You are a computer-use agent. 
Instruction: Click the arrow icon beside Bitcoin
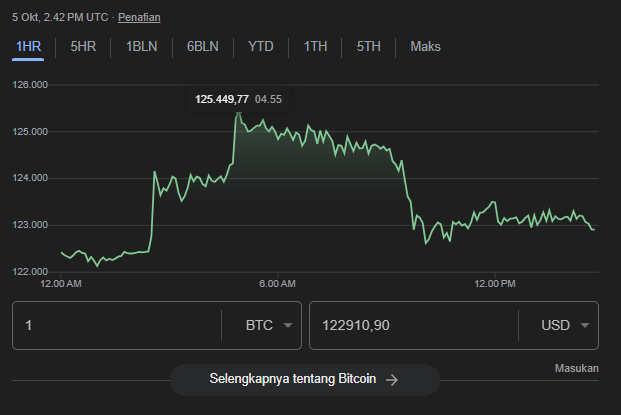[x=392, y=380]
